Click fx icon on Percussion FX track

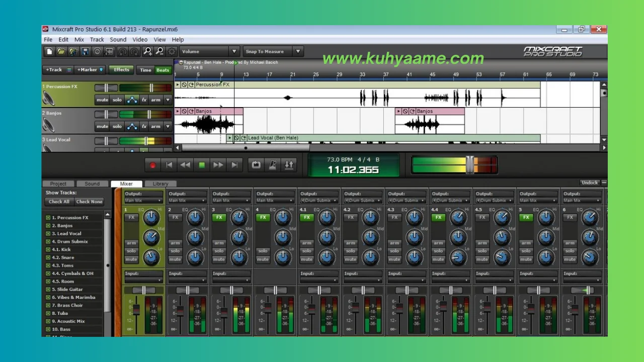[x=144, y=100]
